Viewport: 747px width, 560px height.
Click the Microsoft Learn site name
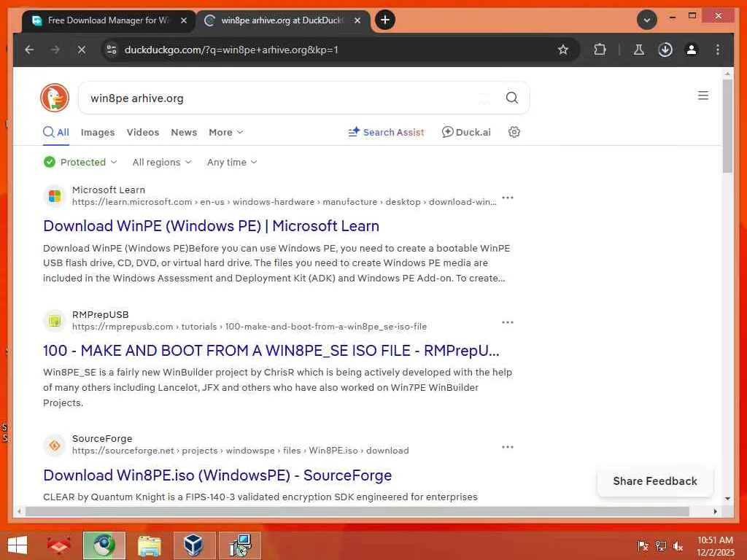[x=109, y=190]
